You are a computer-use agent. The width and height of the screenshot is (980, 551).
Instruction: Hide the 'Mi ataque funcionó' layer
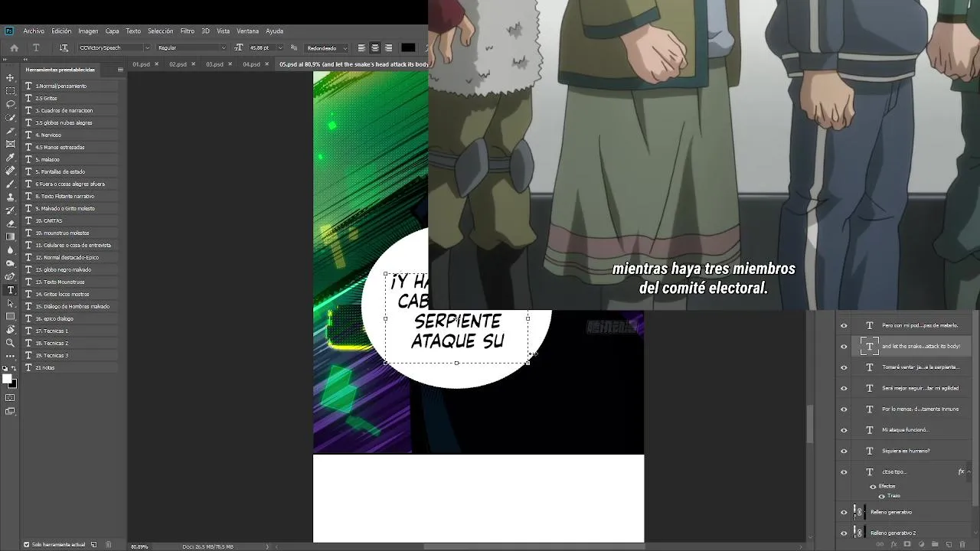tap(844, 430)
